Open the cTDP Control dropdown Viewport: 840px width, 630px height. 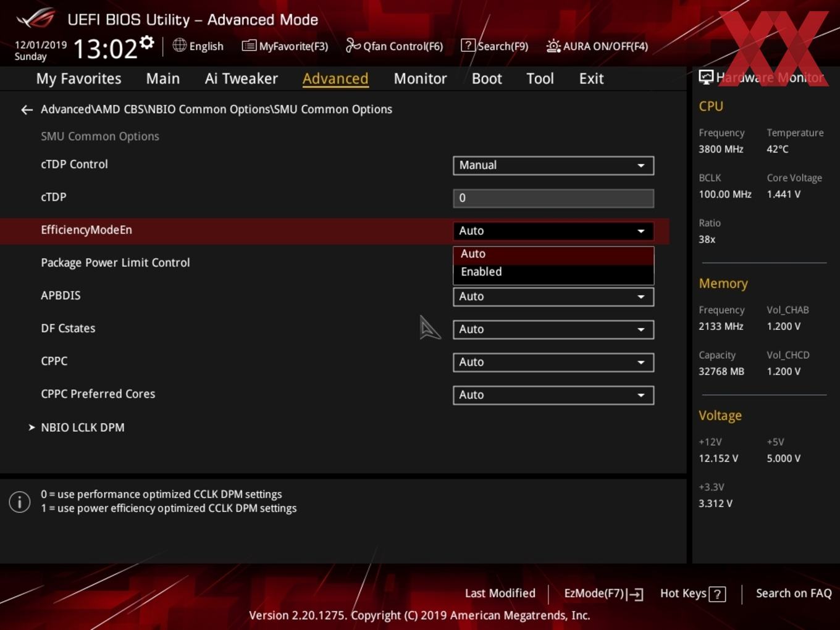[553, 166]
